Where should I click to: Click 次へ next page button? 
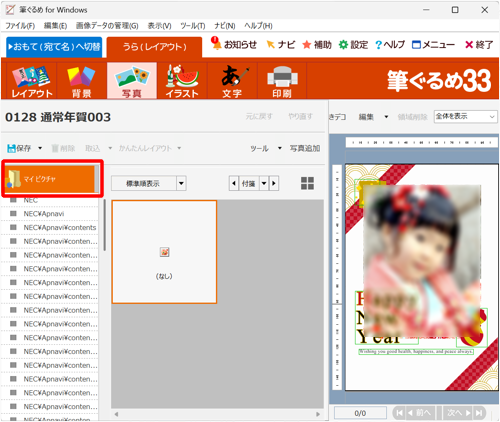(x=459, y=413)
